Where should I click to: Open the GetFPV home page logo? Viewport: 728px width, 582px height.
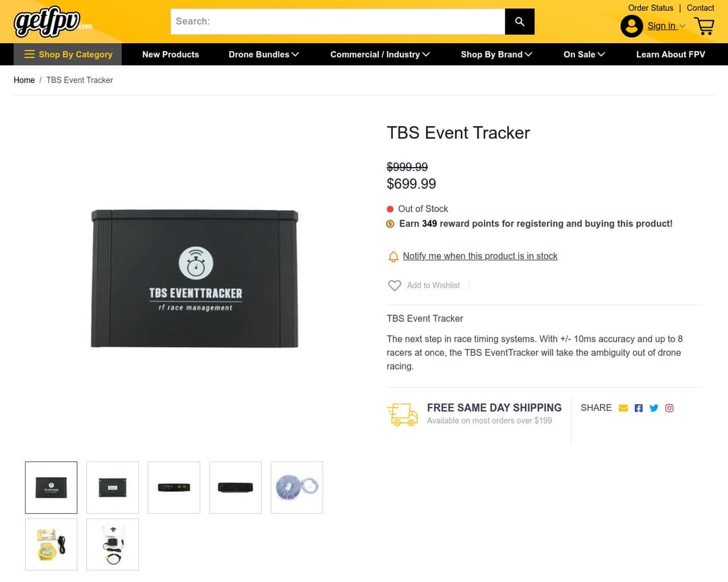[x=47, y=22]
